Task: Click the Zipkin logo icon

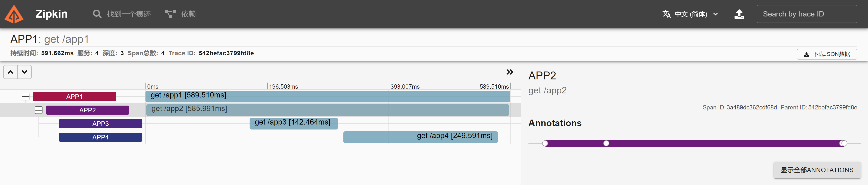Action: coord(14,14)
